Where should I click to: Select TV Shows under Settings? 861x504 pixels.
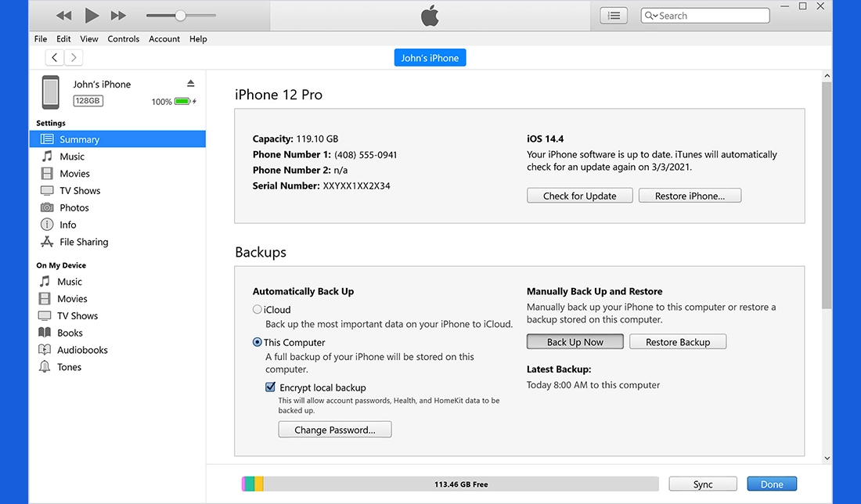tap(81, 190)
